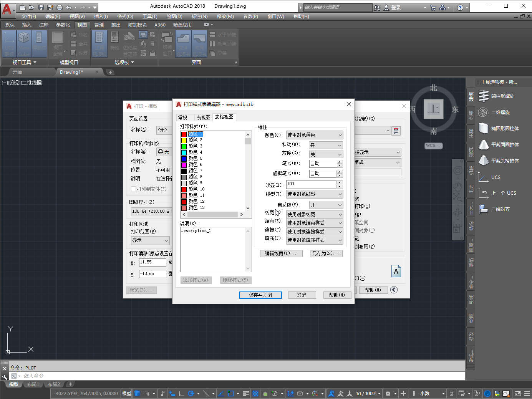Click the 编辑线宽(L)... button

pos(281,253)
